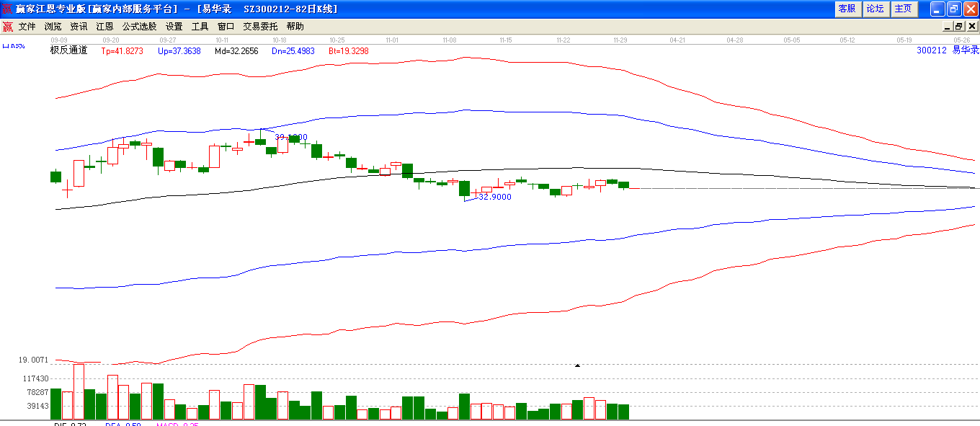This screenshot has width=980, height=426.
Task: Click the 04-21 date on time axis
Action: click(677, 40)
